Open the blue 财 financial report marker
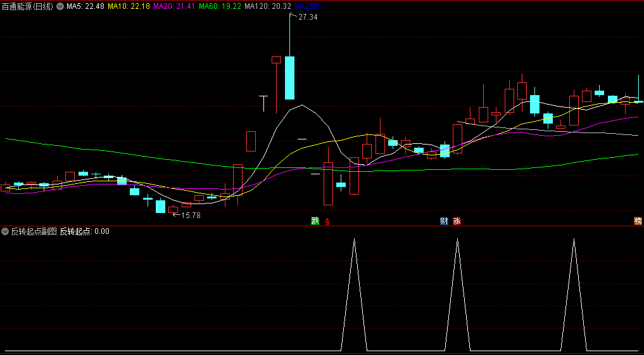644x355 pixels. (x=444, y=221)
